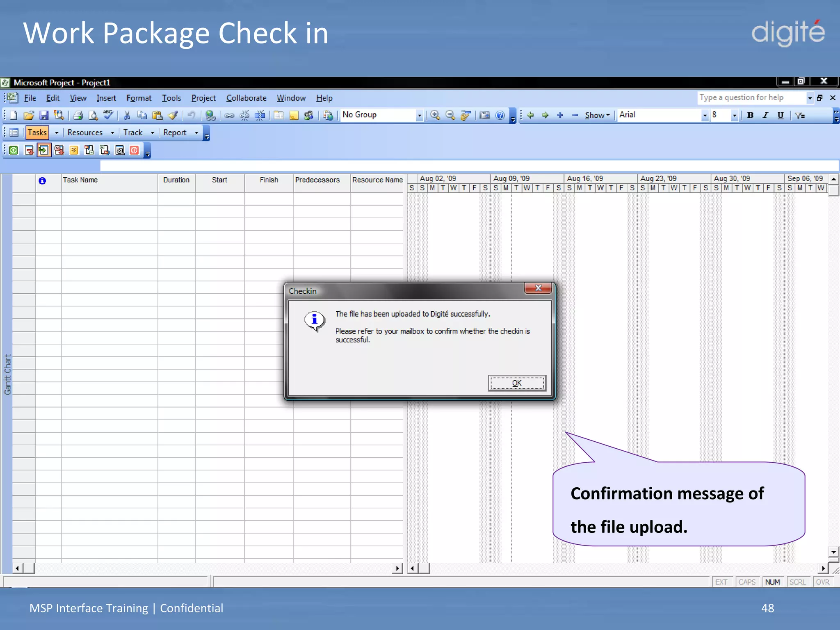Click the Paste clipboard icon
The height and width of the screenshot is (630, 840).
tap(157, 115)
